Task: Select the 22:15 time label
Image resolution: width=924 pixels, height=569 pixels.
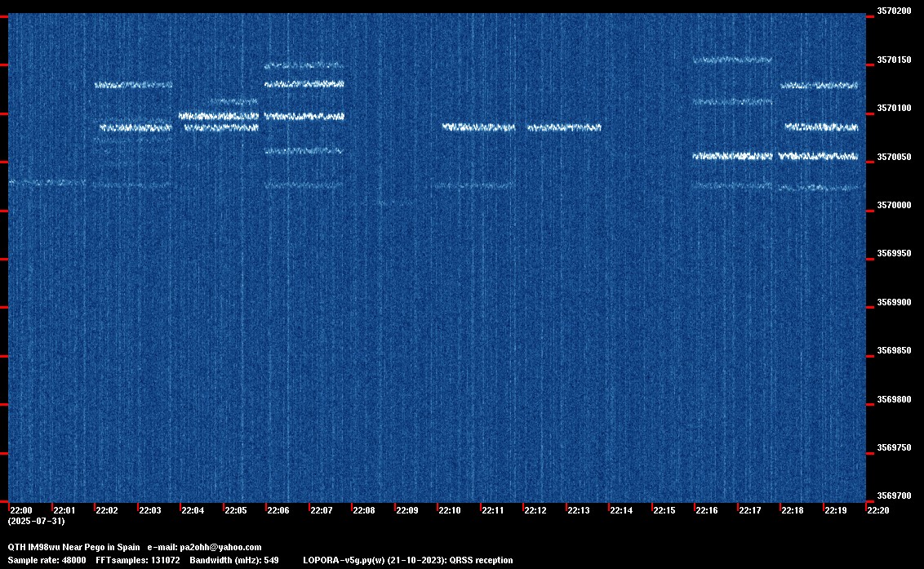Action: (664, 510)
